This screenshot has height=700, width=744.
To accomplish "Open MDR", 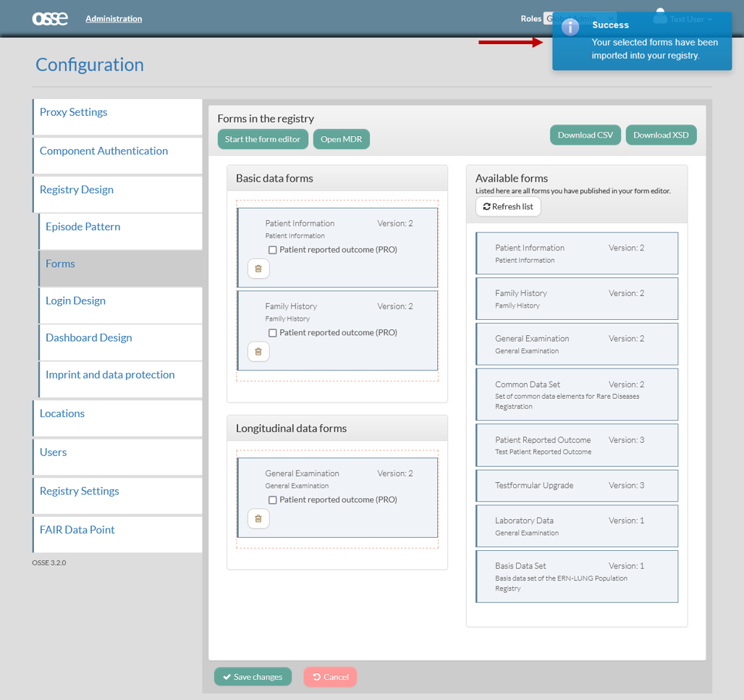I will (x=341, y=139).
